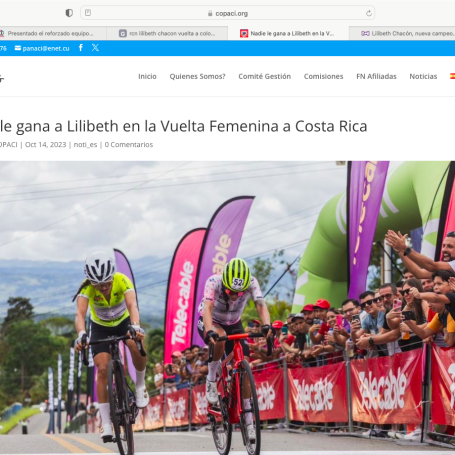Click the padlock icon beside copaci.org
This screenshot has height=455, width=455.
click(x=210, y=13)
